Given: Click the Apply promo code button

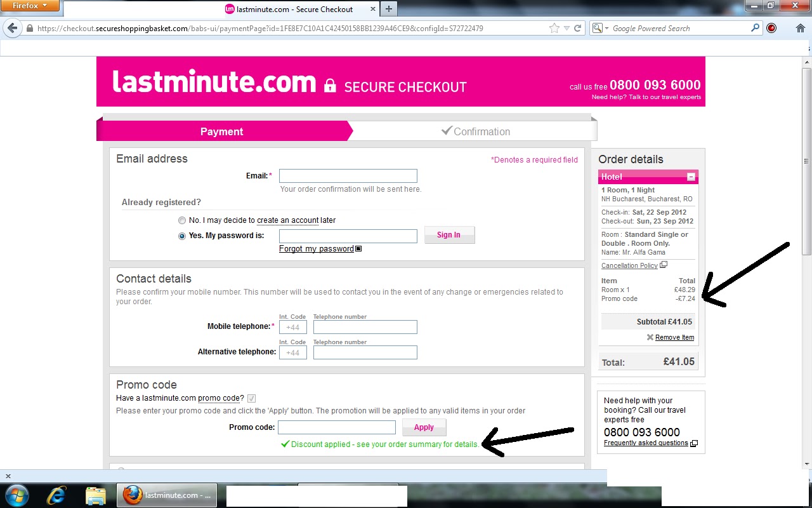Looking at the screenshot, I should [424, 427].
